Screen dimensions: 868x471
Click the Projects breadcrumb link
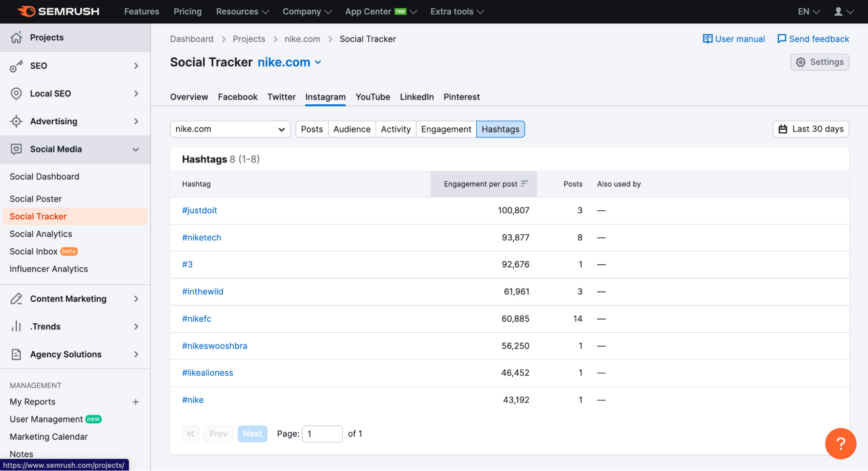pos(249,39)
